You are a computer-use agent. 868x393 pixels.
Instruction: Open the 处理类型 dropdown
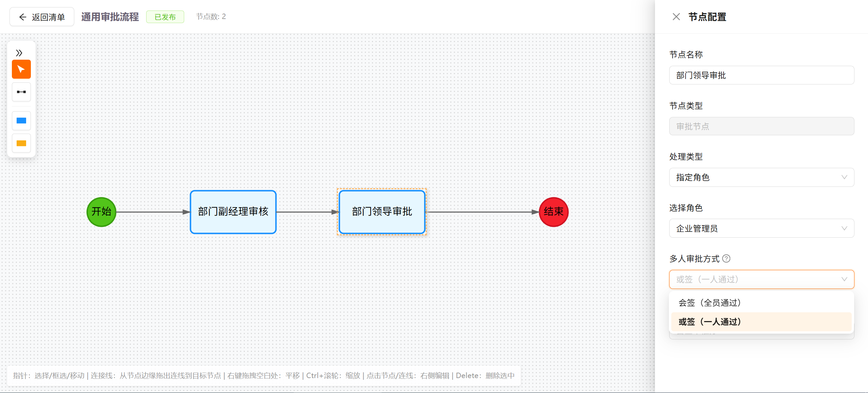click(x=761, y=177)
